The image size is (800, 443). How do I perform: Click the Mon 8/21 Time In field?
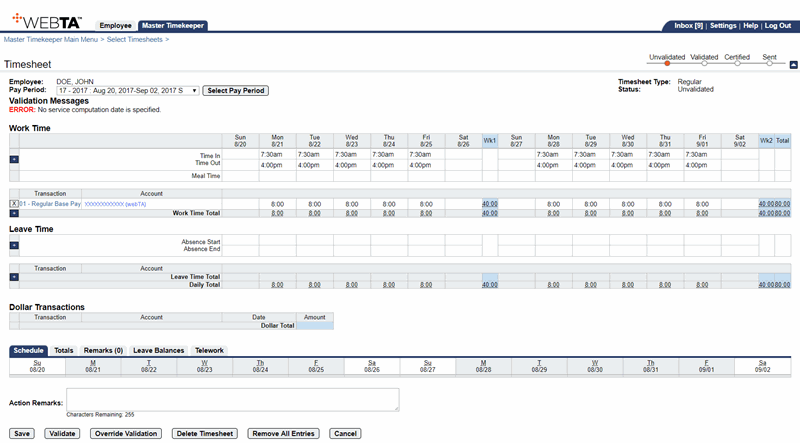(278, 154)
